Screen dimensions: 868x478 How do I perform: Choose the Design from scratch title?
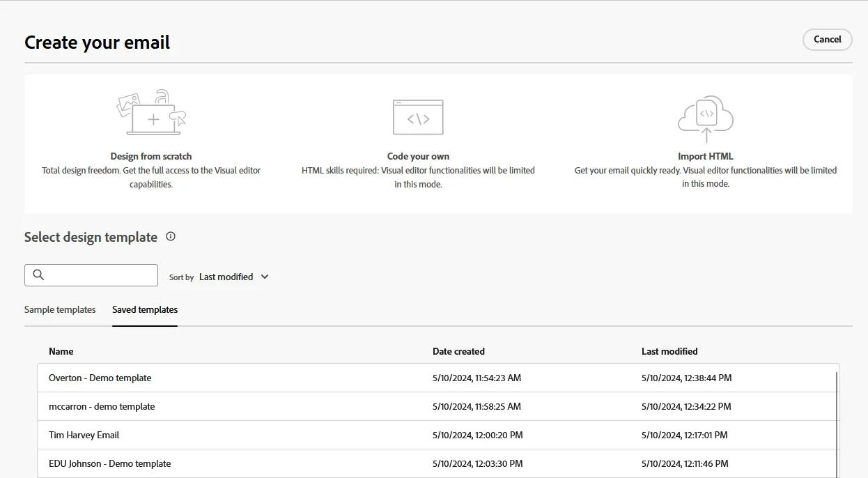tap(151, 156)
